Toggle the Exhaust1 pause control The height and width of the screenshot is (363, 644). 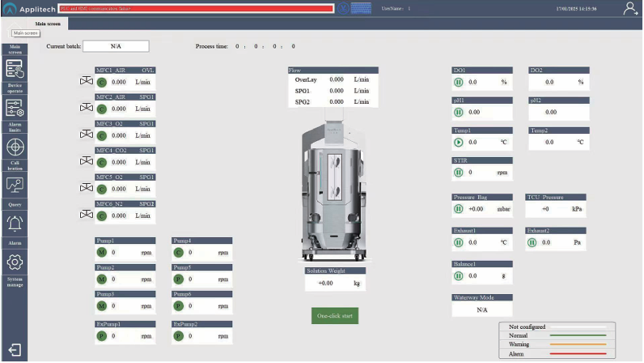click(458, 243)
